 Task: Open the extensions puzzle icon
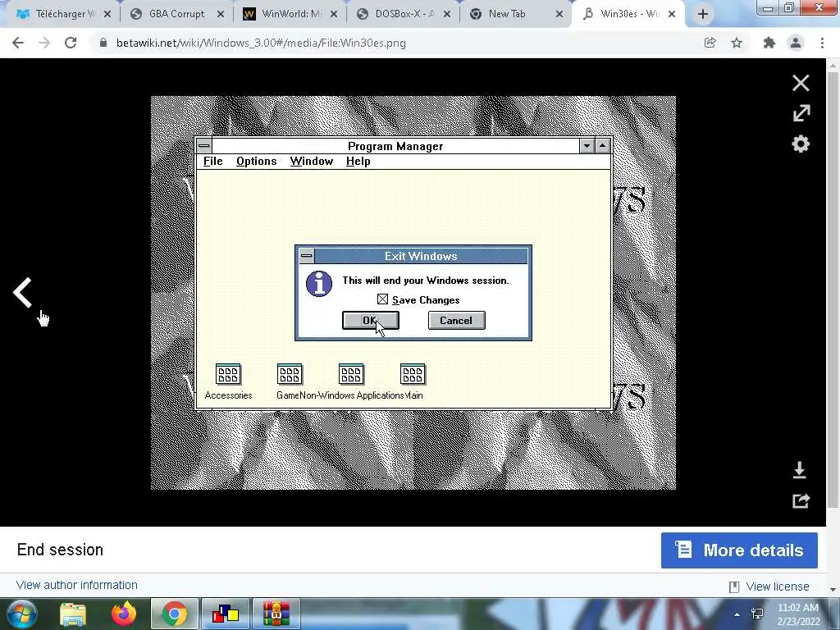pos(769,43)
